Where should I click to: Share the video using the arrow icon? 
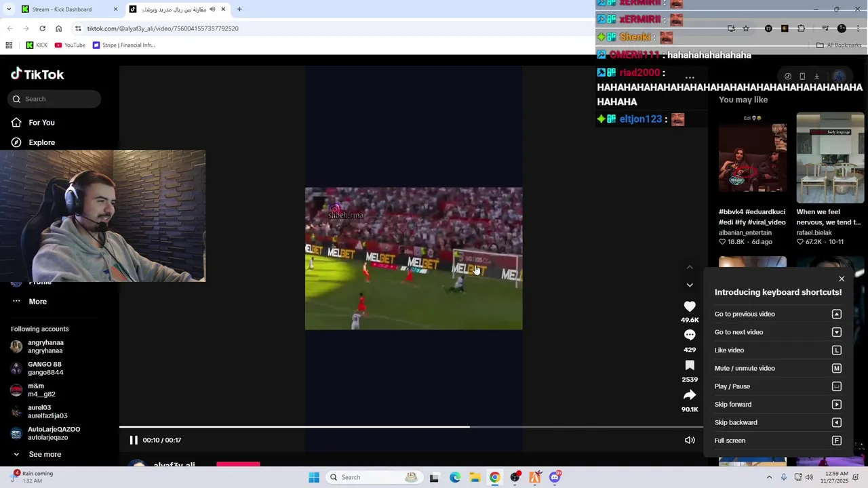point(690,395)
